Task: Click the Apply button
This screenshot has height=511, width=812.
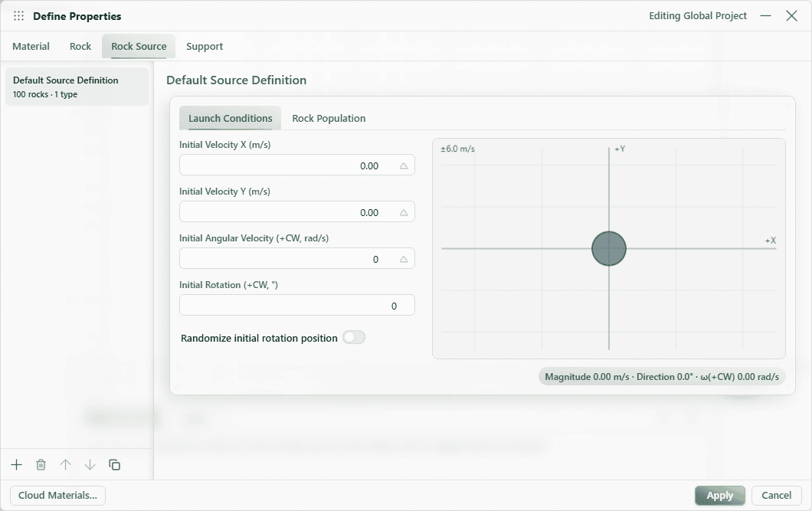Action: 720,496
